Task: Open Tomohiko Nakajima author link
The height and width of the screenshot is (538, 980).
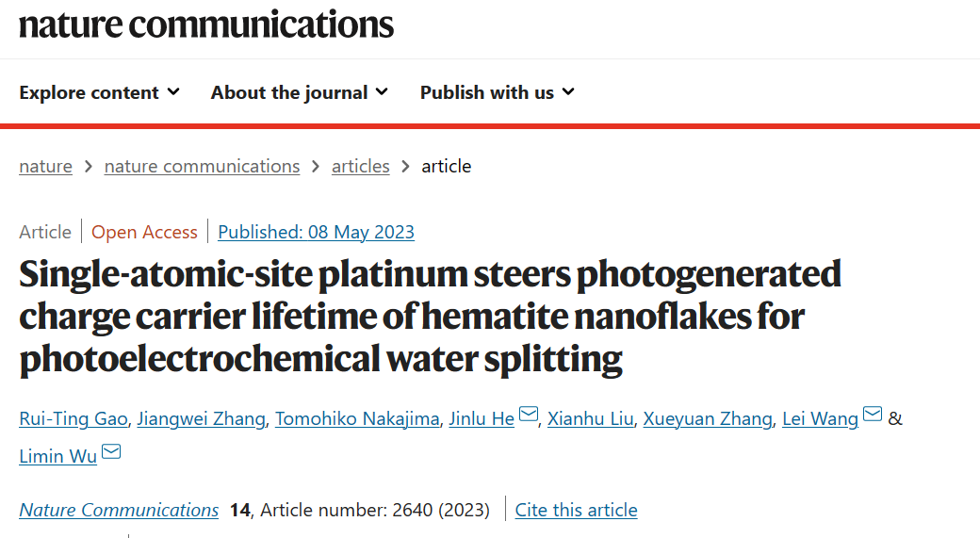Action: [357, 418]
